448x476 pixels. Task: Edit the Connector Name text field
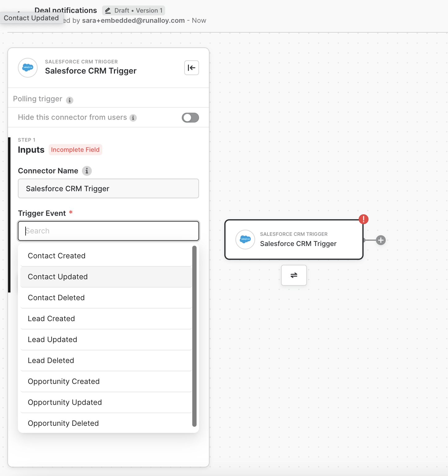point(108,188)
